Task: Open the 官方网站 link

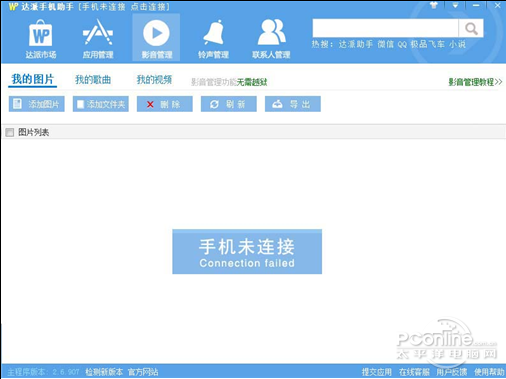Action: 143,372
